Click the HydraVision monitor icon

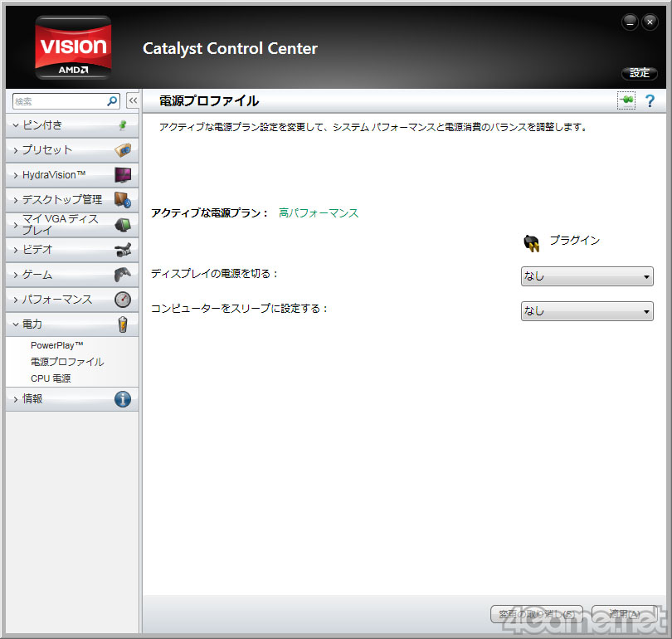(x=123, y=175)
